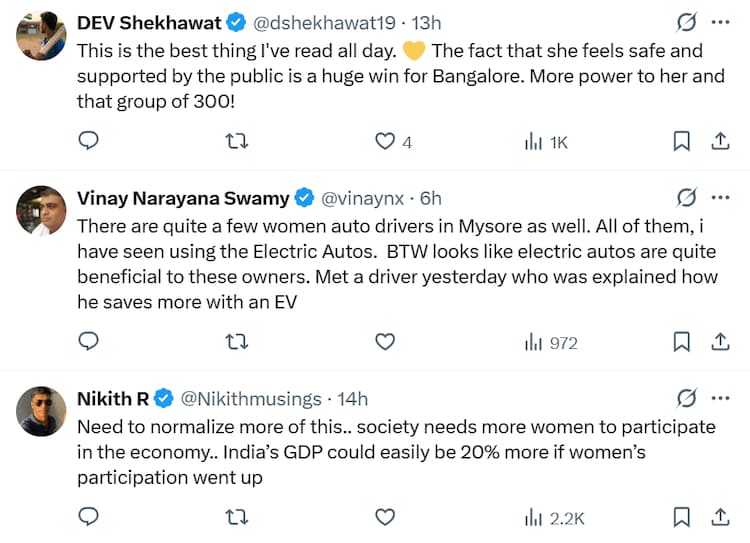Share Vinay Narayana Swamy's post

[719, 342]
